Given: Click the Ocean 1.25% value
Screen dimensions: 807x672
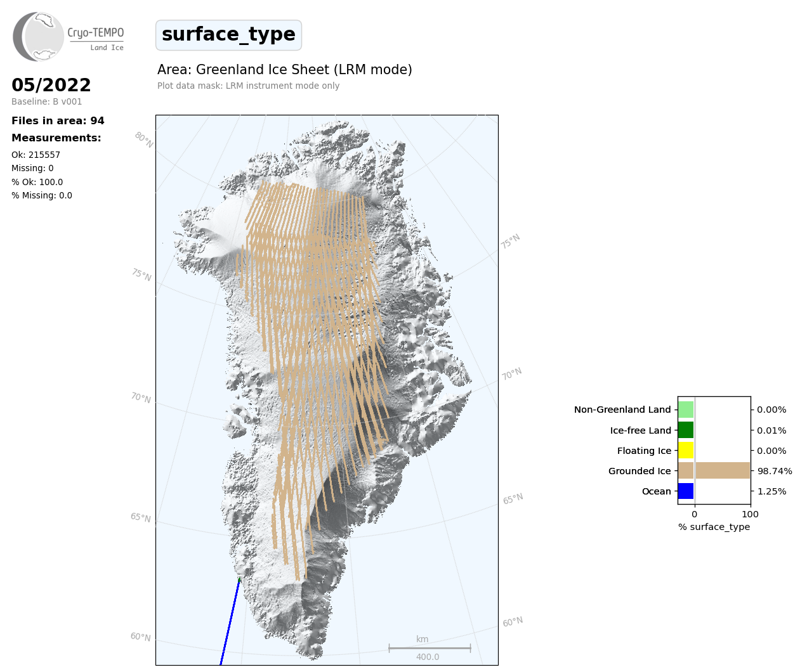Looking at the screenshot, I should pos(771,491).
